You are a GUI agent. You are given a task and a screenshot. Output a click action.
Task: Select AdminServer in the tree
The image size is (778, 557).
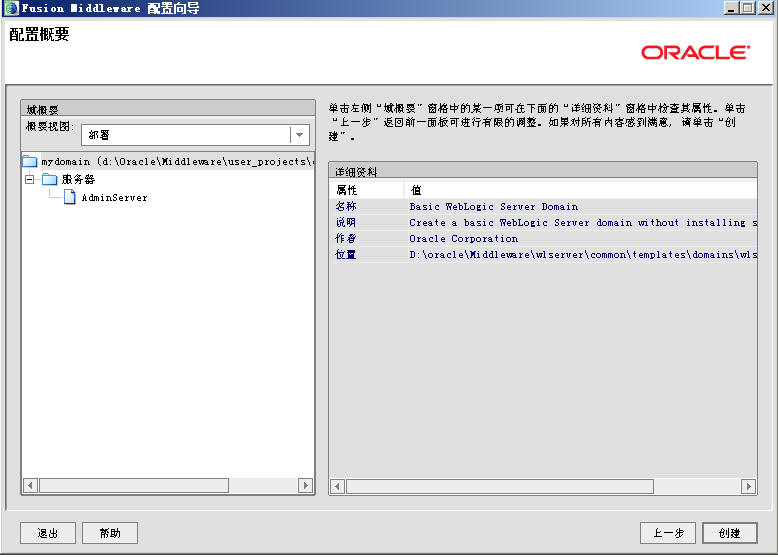[x=115, y=197]
